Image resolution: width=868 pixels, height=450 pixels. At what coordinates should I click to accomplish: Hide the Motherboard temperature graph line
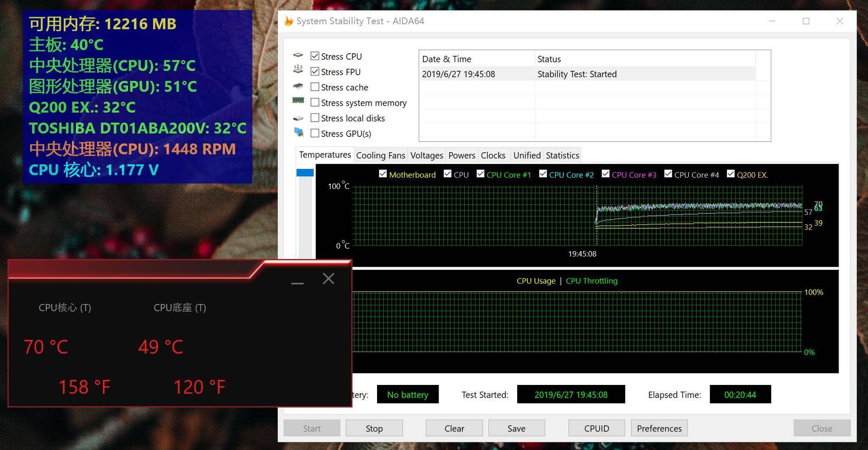coord(383,174)
